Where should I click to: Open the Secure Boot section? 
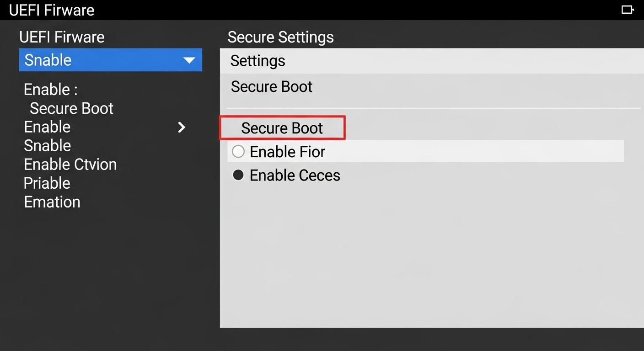[x=271, y=86]
